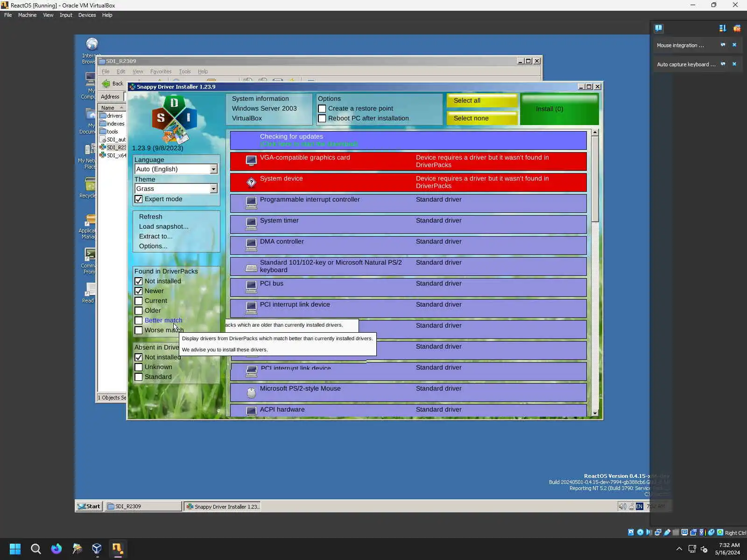Check the Older drivers filter

[x=139, y=311]
